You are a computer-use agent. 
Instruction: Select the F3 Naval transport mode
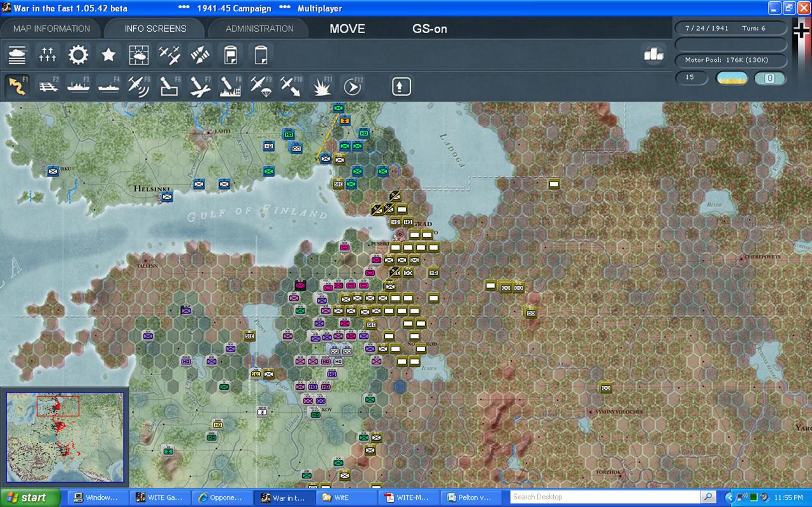pyautogui.click(x=78, y=86)
